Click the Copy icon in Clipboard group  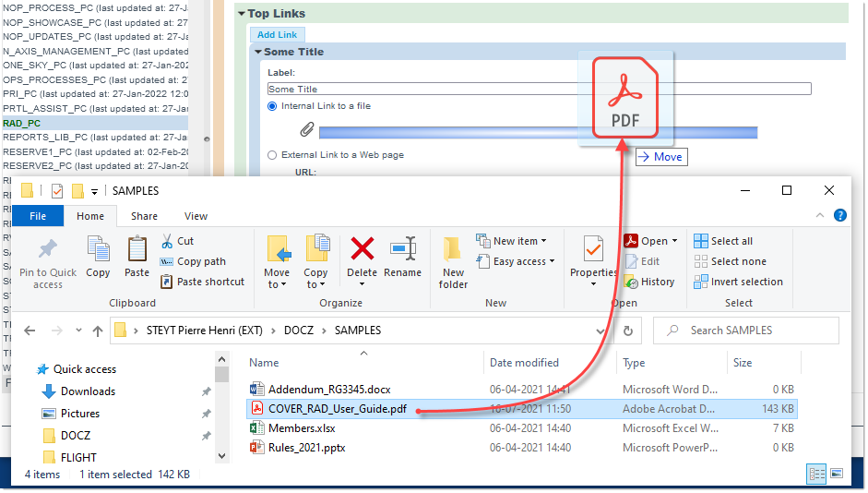pyautogui.click(x=98, y=249)
